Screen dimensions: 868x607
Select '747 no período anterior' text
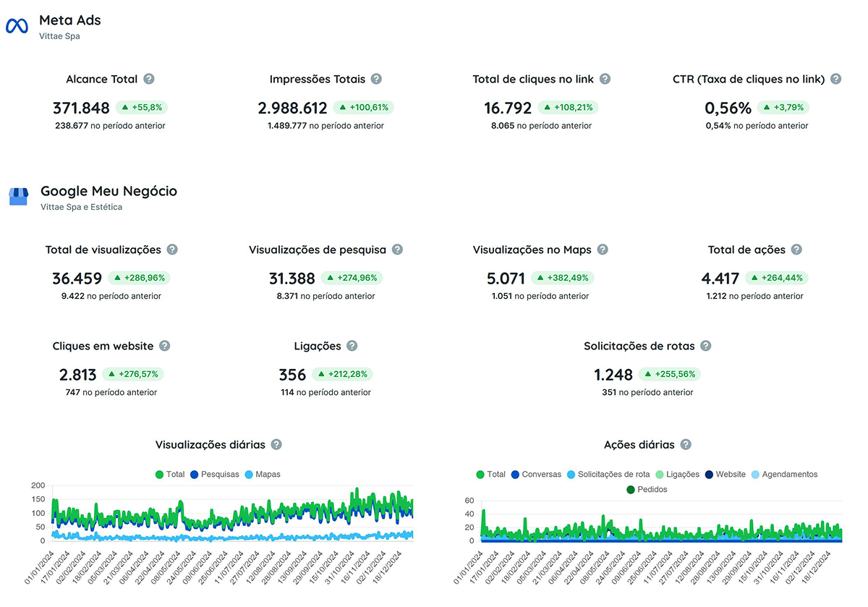111,392
